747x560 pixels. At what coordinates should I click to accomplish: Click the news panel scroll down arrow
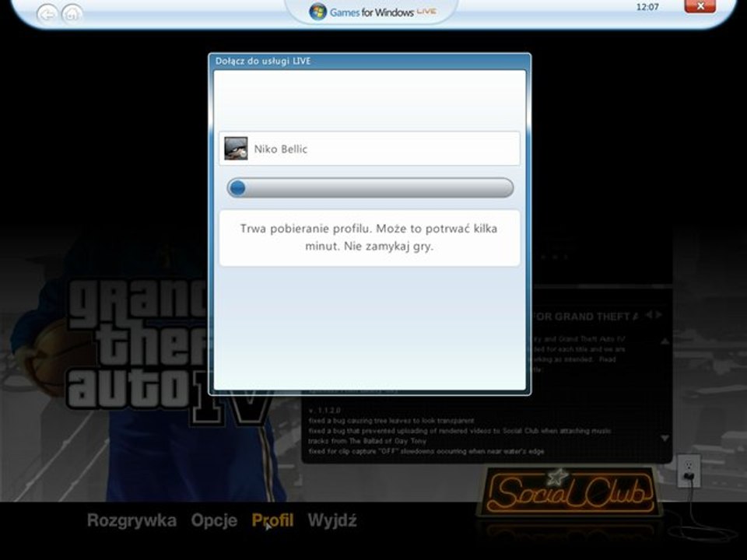pyautogui.click(x=665, y=438)
